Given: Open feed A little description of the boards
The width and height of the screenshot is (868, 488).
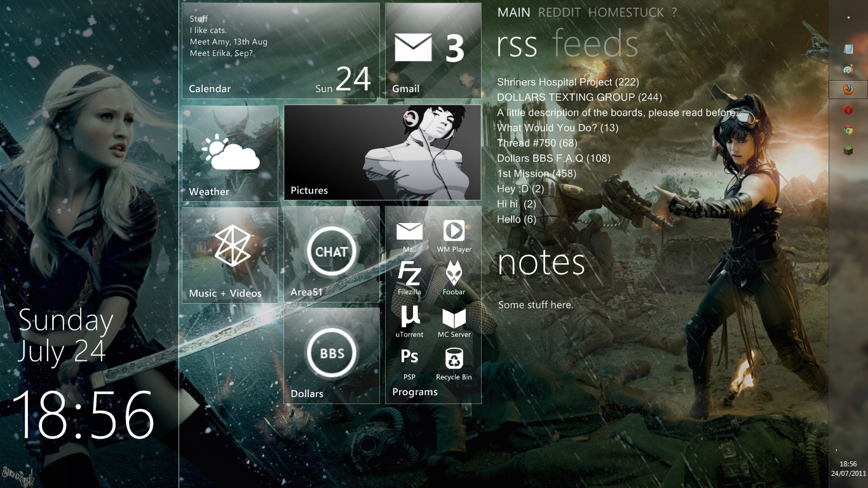Looking at the screenshot, I should click(618, 112).
